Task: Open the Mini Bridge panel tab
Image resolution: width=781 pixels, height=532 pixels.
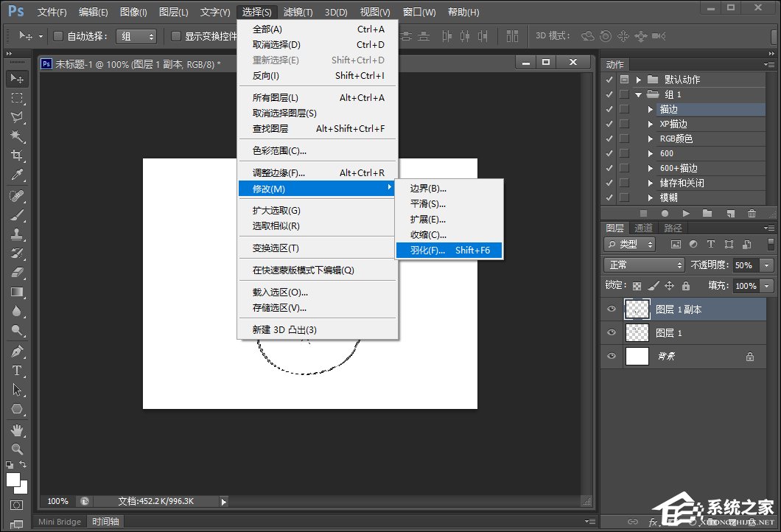Action: click(x=60, y=522)
